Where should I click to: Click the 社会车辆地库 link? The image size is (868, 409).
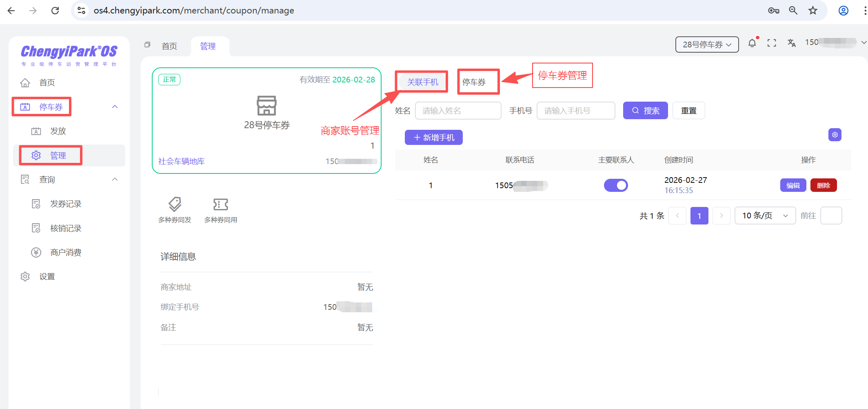[182, 161]
